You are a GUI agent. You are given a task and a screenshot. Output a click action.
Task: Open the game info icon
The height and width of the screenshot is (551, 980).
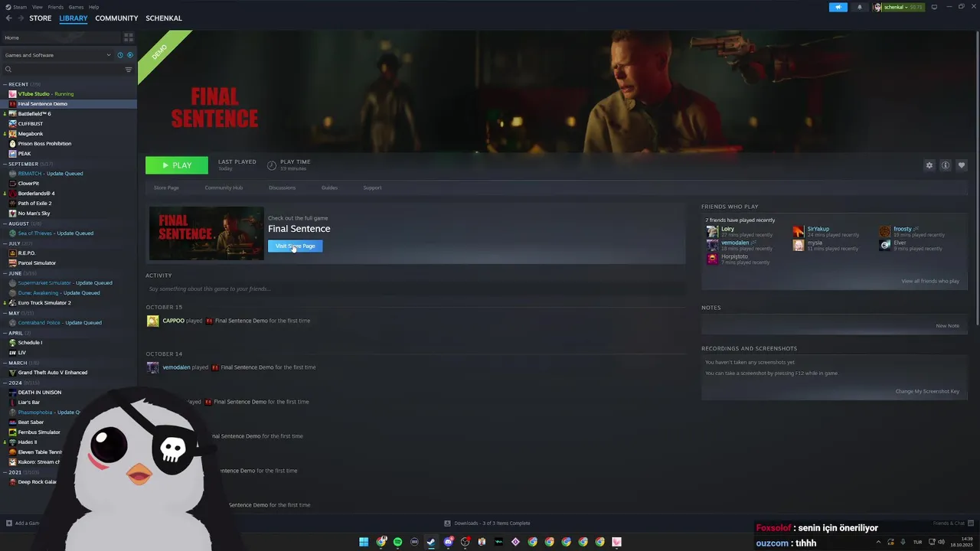click(946, 165)
